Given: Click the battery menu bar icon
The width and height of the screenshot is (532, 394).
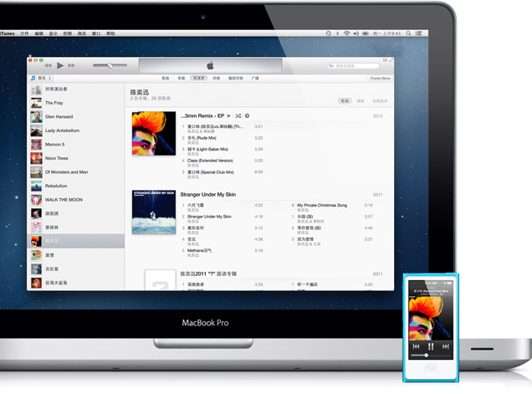Looking at the screenshot, I should pyautogui.click(x=366, y=33).
